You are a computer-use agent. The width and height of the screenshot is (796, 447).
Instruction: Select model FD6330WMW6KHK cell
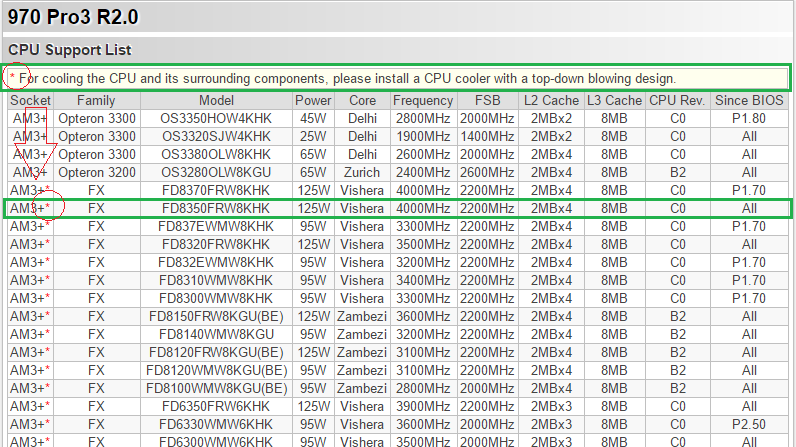tap(216, 424)
